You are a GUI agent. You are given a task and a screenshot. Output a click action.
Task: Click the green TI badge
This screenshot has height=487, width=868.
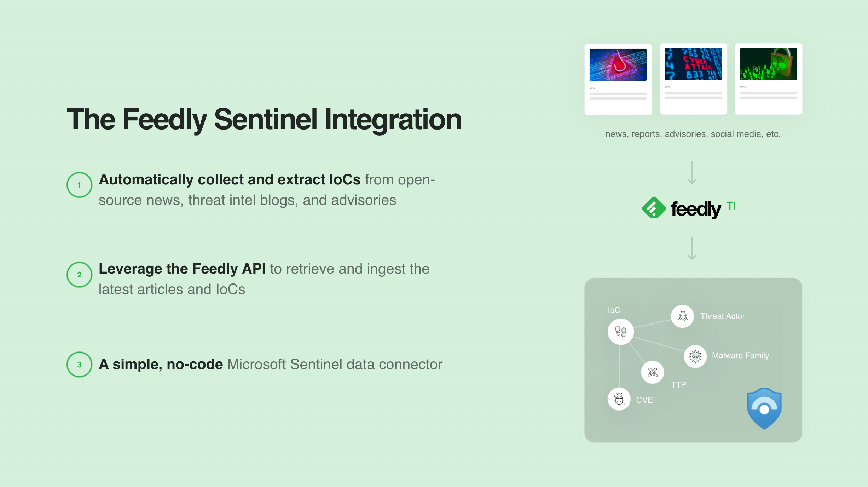[731, 206]
